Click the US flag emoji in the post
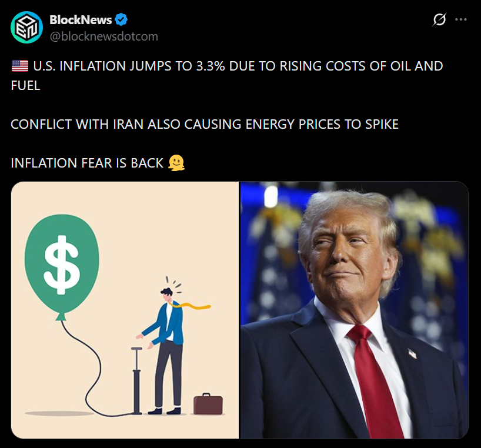This screenshot has height=448, width=481. pyautogui.click(x=20, y=66)
